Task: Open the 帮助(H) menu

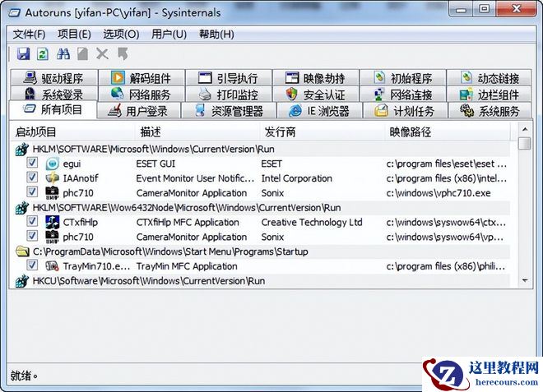Action: [x=216, y=35]
